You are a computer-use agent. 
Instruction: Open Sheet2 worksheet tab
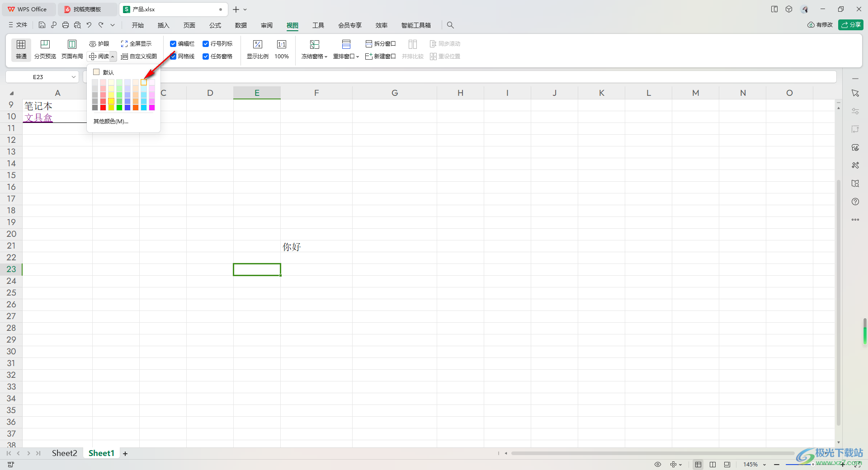[64, 453]
